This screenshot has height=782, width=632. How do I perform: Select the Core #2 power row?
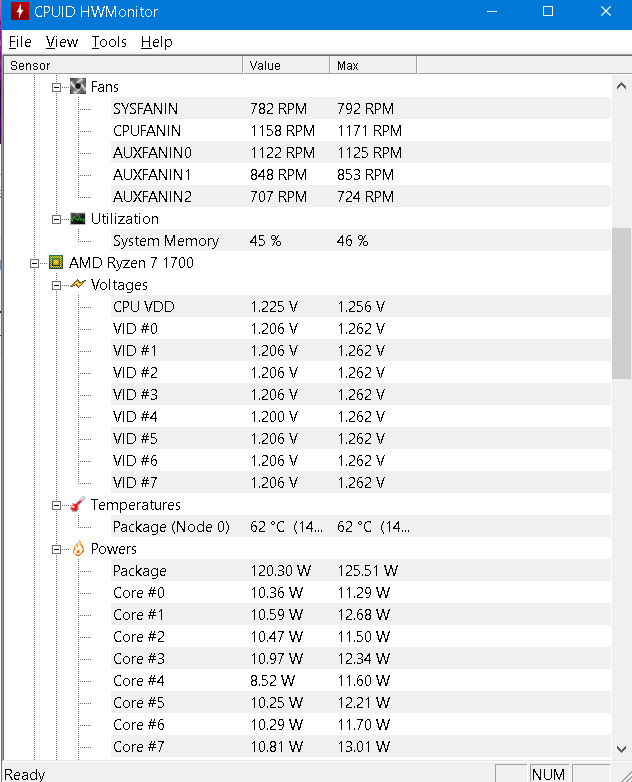[x=361, y=636]
